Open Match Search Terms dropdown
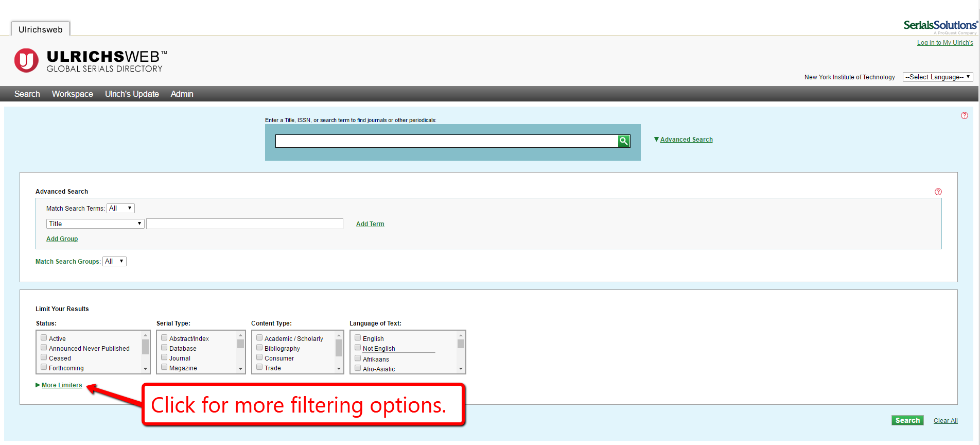Viewport: 980px width, 445px height. (120, 208)
